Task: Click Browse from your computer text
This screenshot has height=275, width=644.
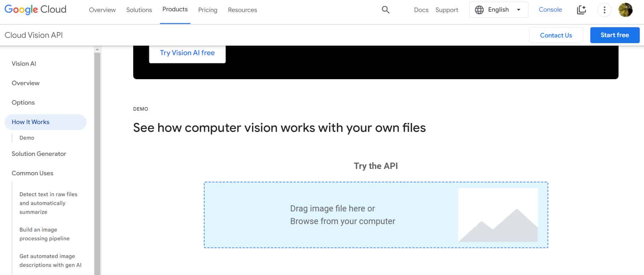Action: 343,221
